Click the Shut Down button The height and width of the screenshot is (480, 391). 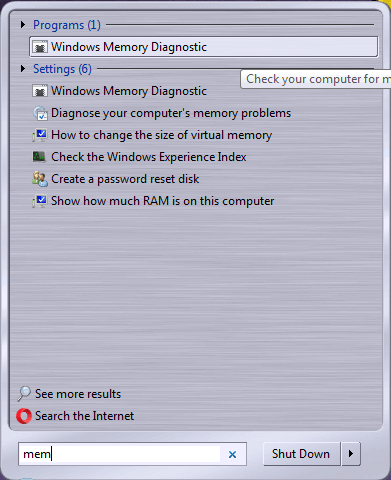click(301, 454)
